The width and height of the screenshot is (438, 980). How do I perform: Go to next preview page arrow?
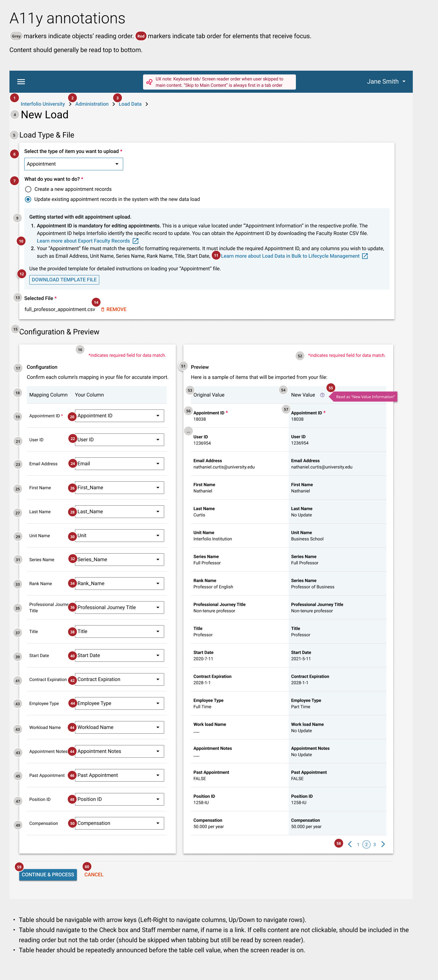coord(383,844)
